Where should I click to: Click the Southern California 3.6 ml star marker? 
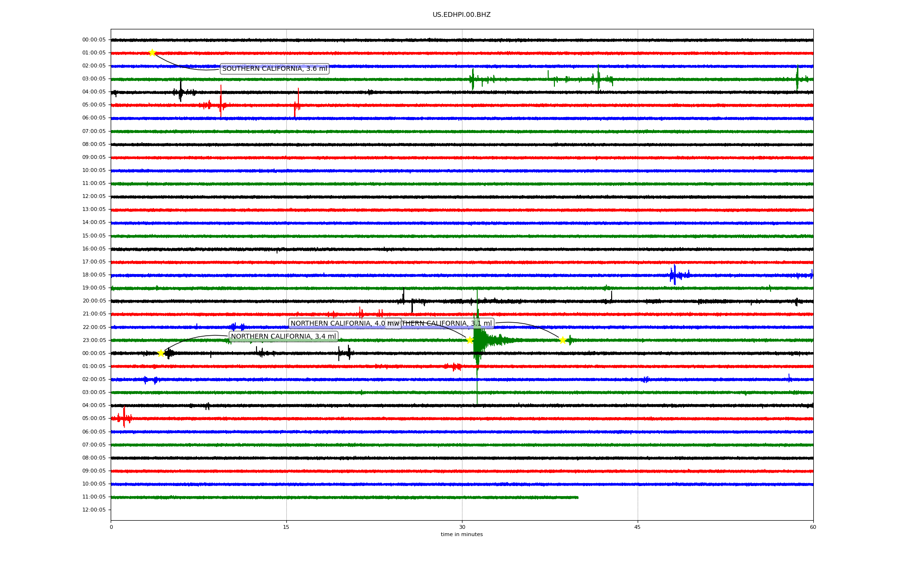click(152, 53)
